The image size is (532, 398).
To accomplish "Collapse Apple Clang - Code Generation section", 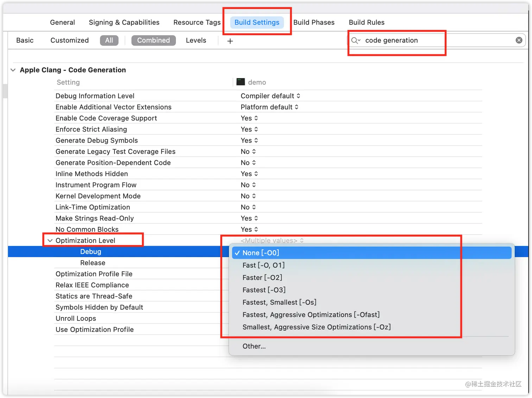I will click(x=13, y=70).
